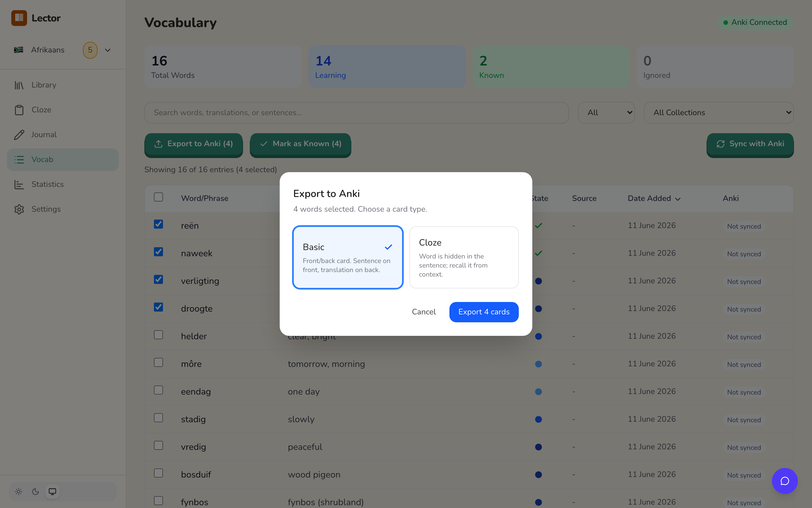Screen dimensions: 812x508
Task: Click the light blue state dot for môre
Action: point(538,364)
